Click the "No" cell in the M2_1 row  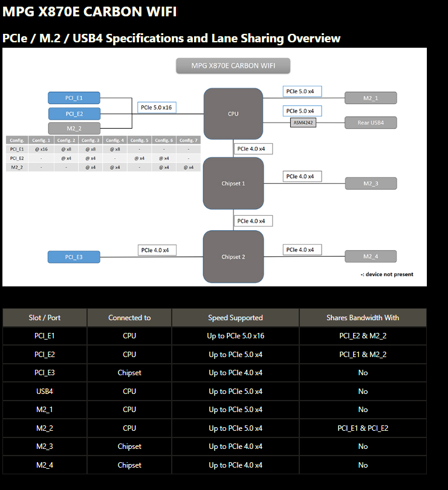click(x=363, y=410)
